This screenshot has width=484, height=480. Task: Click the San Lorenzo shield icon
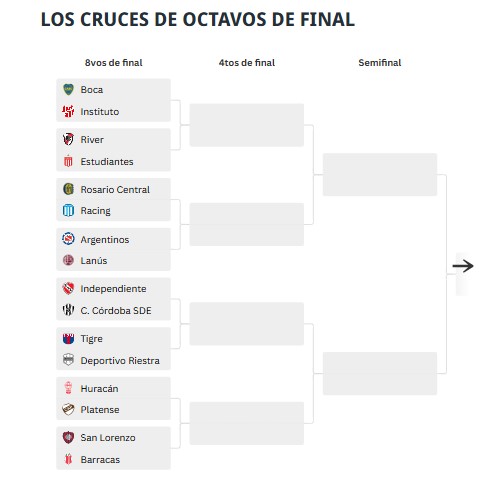point(68,437)
